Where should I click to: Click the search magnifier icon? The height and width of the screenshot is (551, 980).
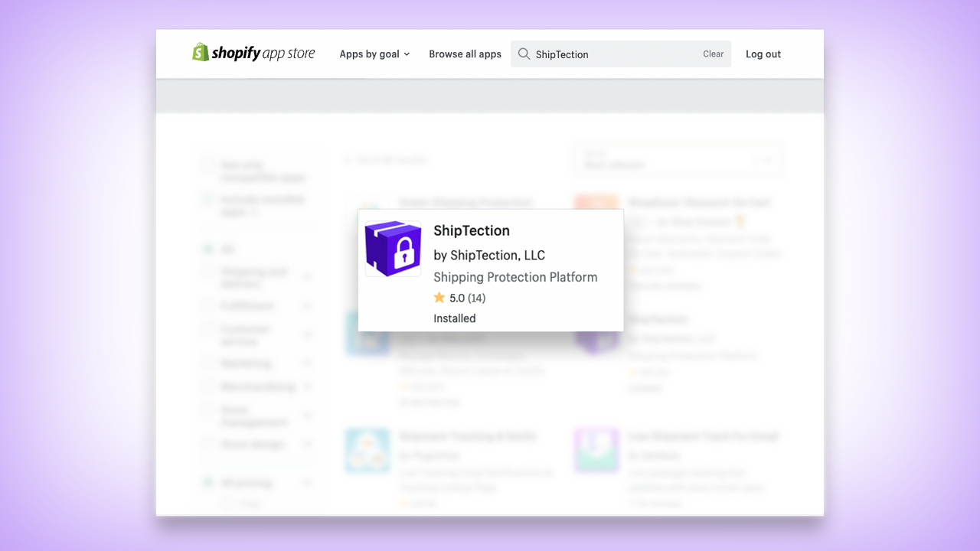(524, 54)
